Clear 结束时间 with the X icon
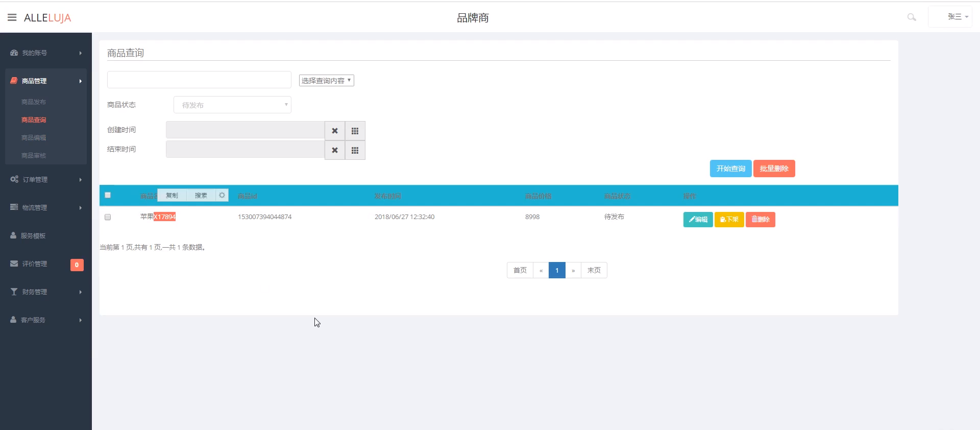 pyautogui.click(x=335, y=150)
